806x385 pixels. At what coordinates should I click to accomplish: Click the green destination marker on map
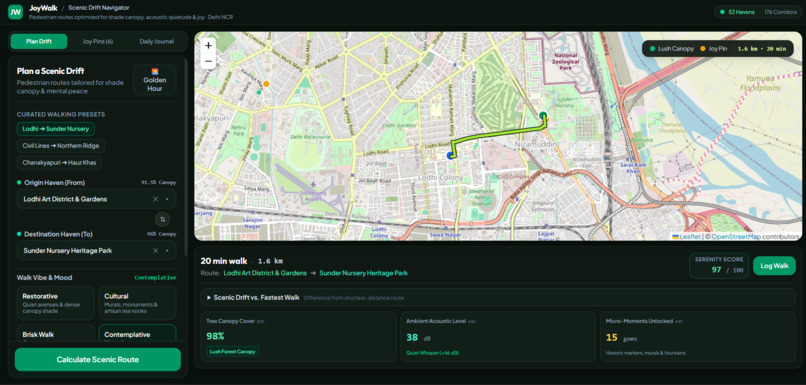click(x=543, y=116)
